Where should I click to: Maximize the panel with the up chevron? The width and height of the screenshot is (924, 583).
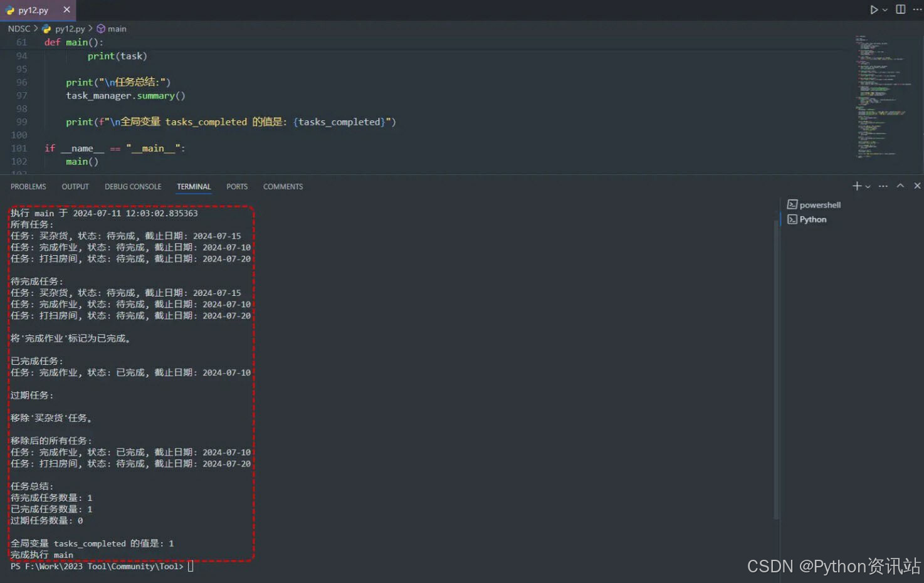tap(900, 186)
